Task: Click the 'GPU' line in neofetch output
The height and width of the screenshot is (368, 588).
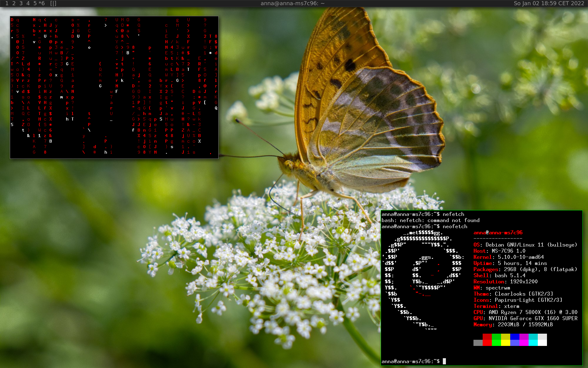Action: coord(525,318)
